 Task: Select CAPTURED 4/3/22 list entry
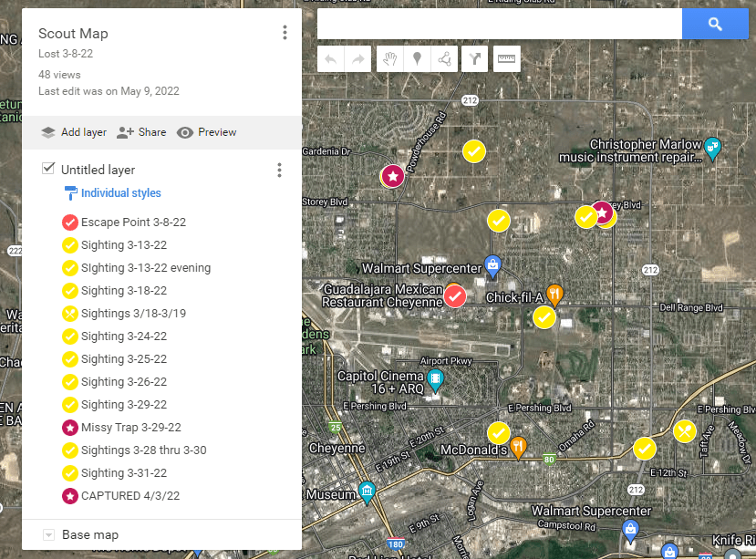(130, 496)
